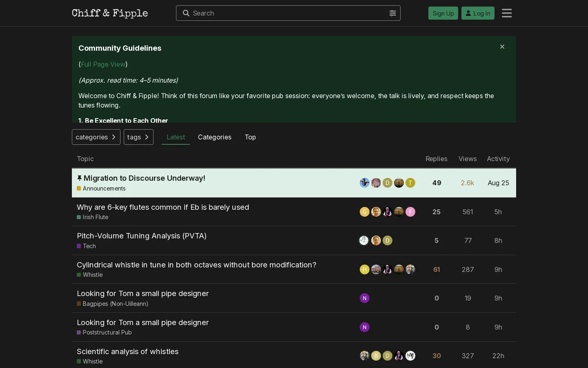Switch to the Categories tab
The width and height of the screenshot is (588, 368).
click(215, 137)
